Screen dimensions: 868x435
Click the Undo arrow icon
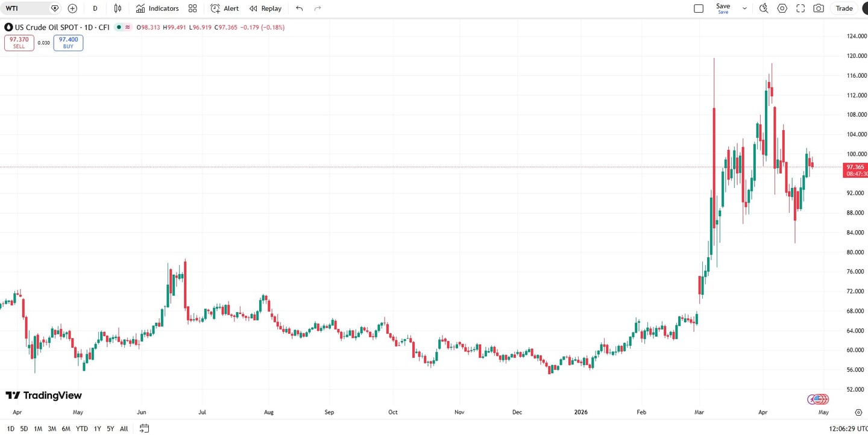[300, 8]
